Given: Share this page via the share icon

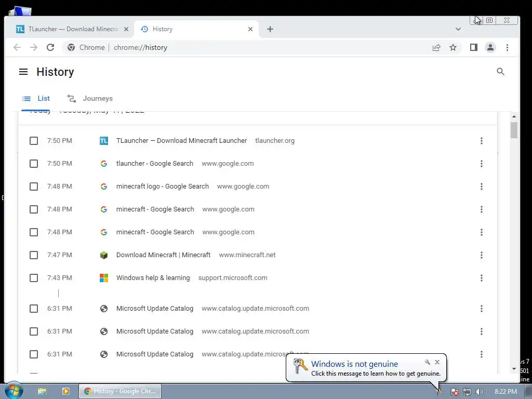Looking at the screenshot, I should (x=436, y=47).
